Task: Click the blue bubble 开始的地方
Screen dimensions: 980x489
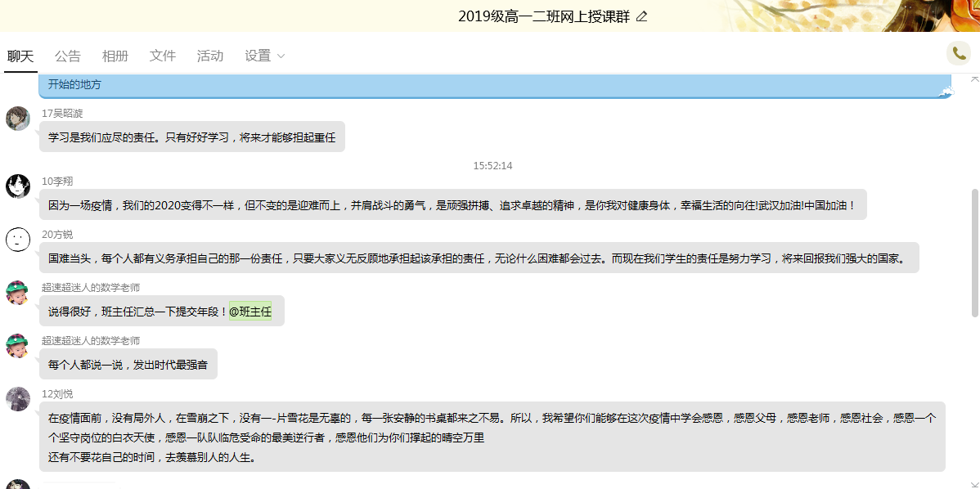Action: [x=497, y=86]
